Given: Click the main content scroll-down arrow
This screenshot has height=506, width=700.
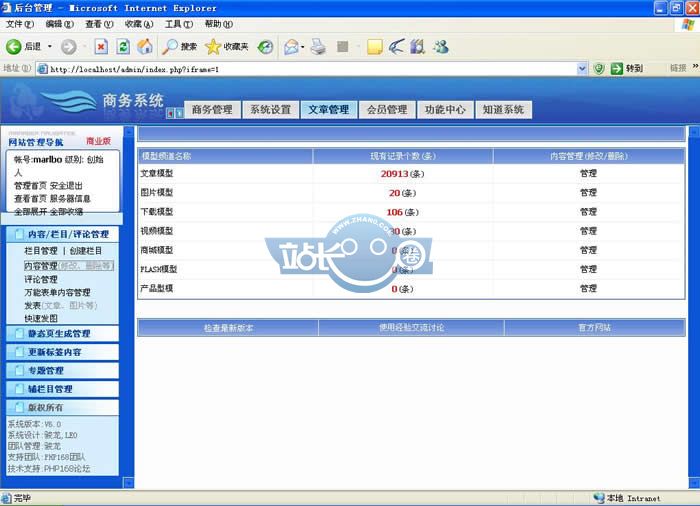Looking at the screenshot, I should tap(694, 483).
